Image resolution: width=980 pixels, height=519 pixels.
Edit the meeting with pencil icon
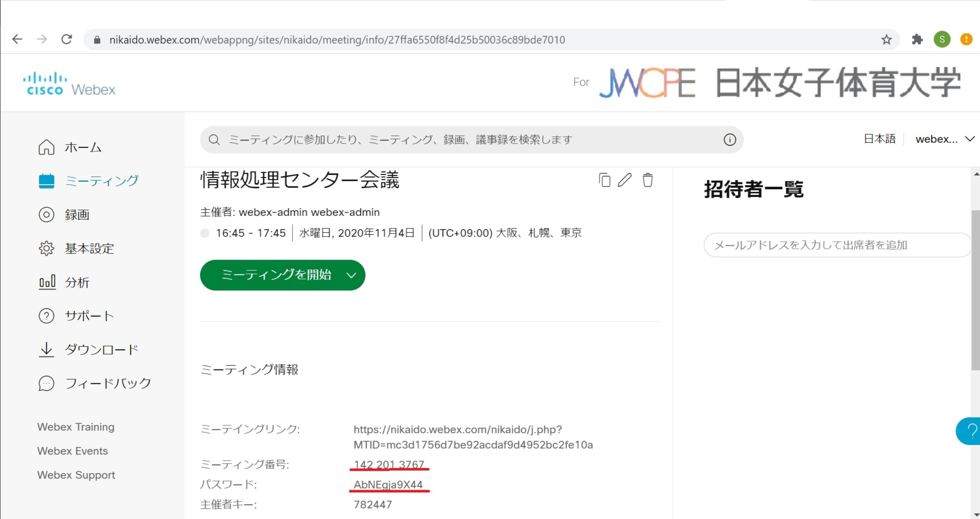625,180
